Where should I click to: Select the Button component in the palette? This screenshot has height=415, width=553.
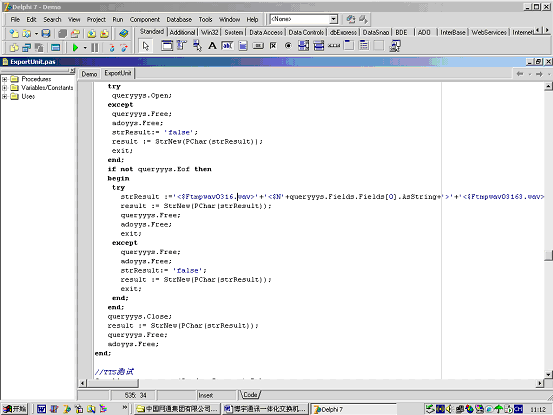tap(258, 45)
